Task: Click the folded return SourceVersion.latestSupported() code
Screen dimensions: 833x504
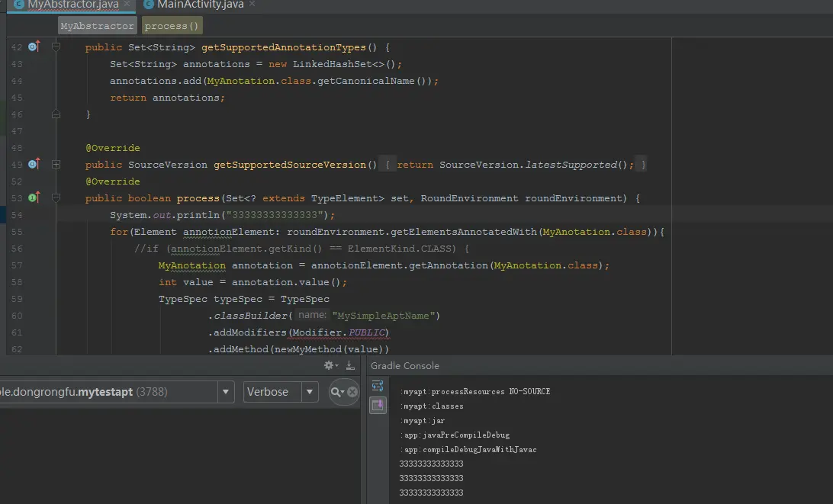Action: tap(515, 165)
